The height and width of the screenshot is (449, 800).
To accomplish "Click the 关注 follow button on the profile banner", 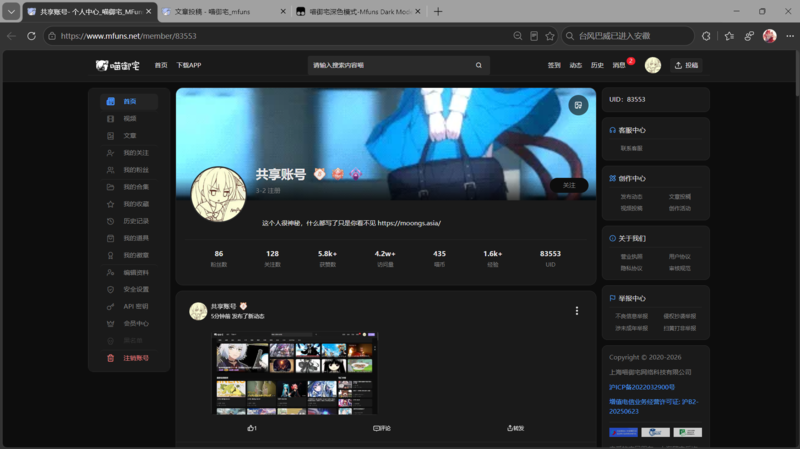I will click(569, 186).
